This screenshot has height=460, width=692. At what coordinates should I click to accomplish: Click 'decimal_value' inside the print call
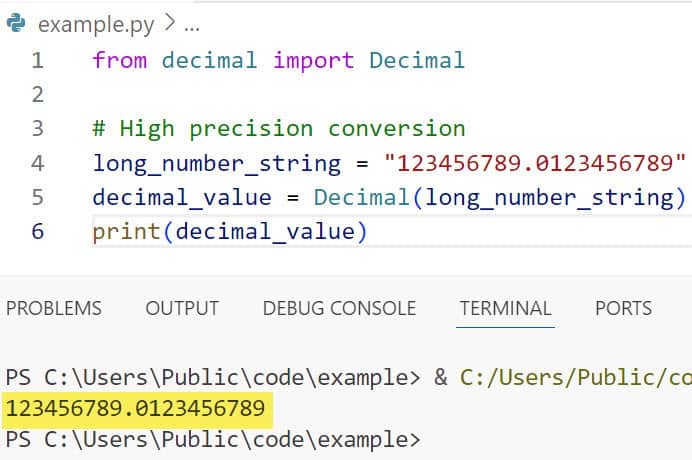click(265, 232)
